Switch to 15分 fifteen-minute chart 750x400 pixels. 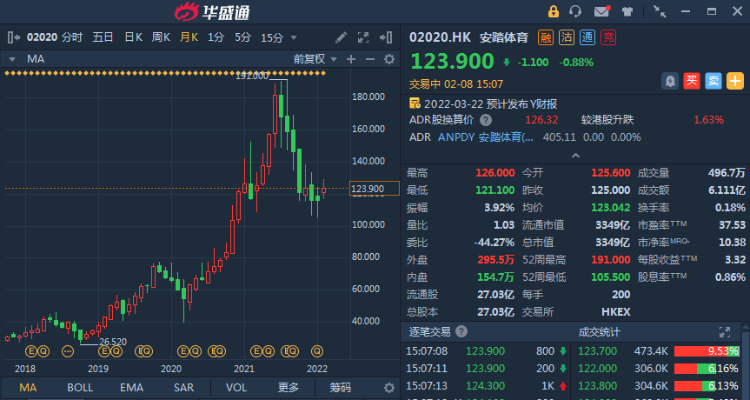(272, 38)
